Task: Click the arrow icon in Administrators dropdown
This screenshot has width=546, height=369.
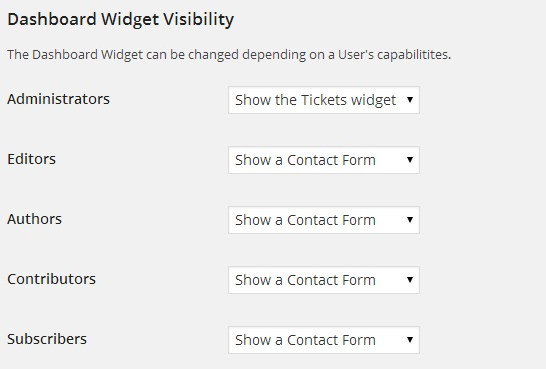Action: point(410,100)
